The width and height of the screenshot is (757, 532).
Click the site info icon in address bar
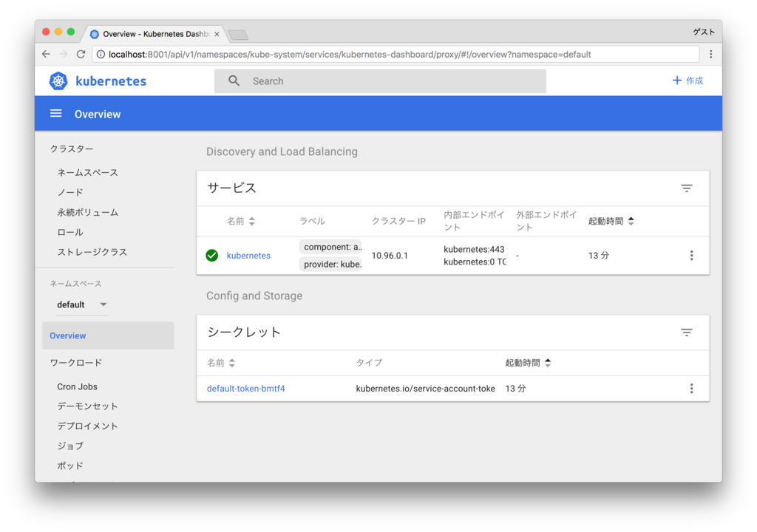(101, 55)
